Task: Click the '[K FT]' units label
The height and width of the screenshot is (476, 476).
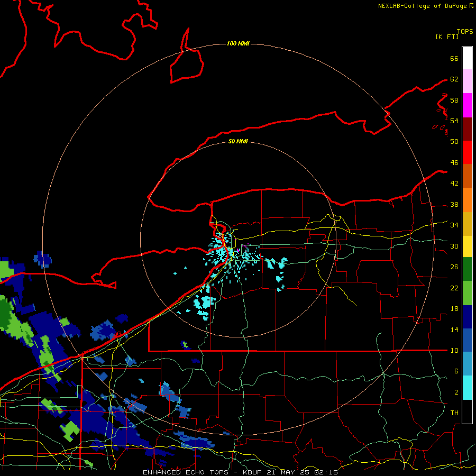Action: click(447, 36)
